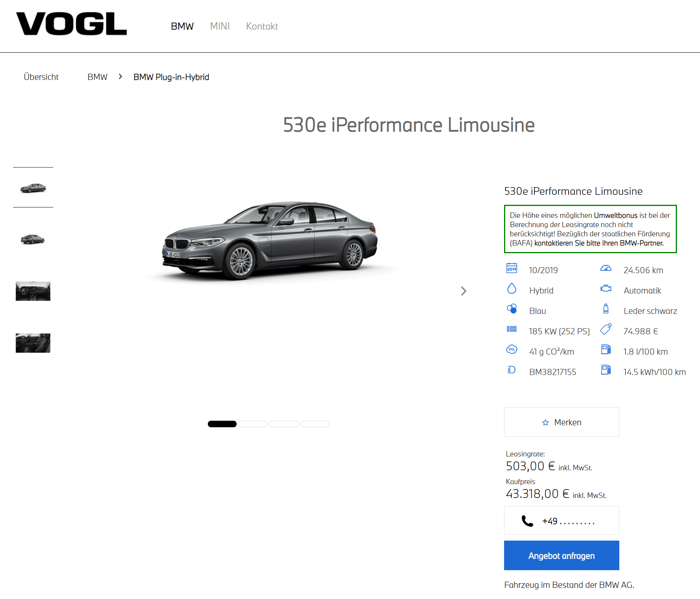700x599 pixels.
Task: Click the Hybrid fuel type text
Action: pos(541,290)
